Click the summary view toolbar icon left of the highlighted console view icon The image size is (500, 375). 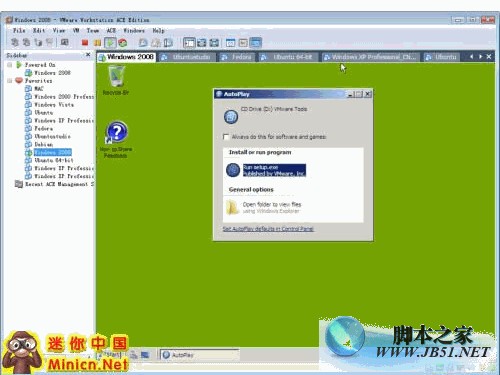coord(243,43)
